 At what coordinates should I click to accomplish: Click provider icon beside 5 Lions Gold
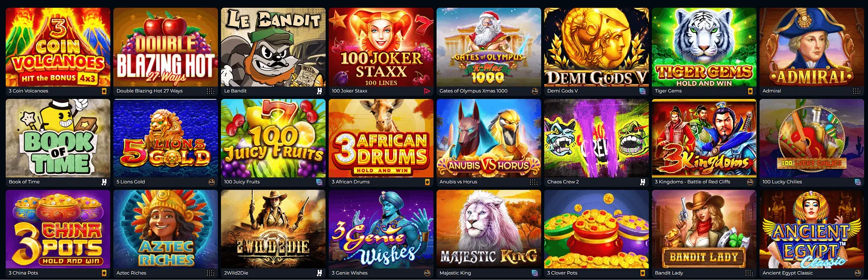[x=211, y=182]
